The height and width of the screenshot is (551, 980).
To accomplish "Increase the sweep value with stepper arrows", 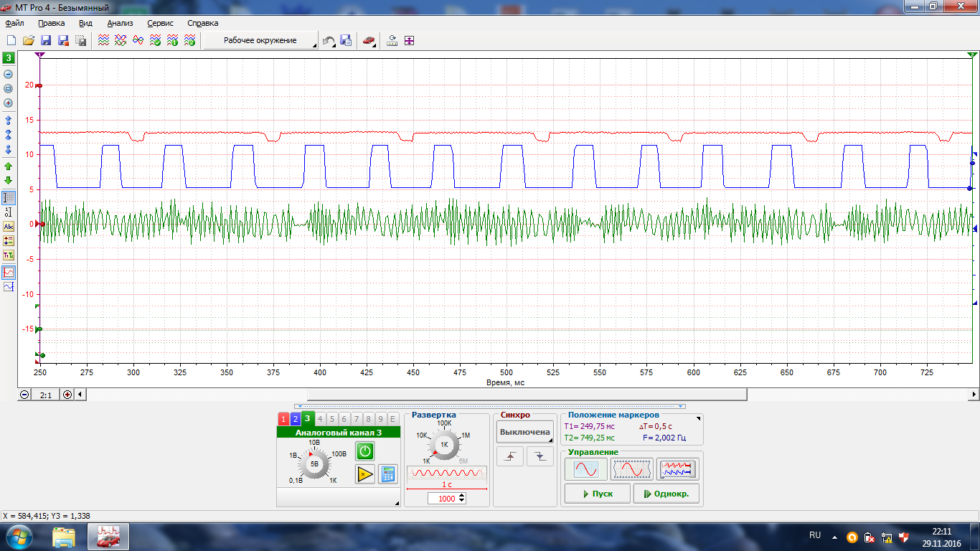I will (462, 495).
